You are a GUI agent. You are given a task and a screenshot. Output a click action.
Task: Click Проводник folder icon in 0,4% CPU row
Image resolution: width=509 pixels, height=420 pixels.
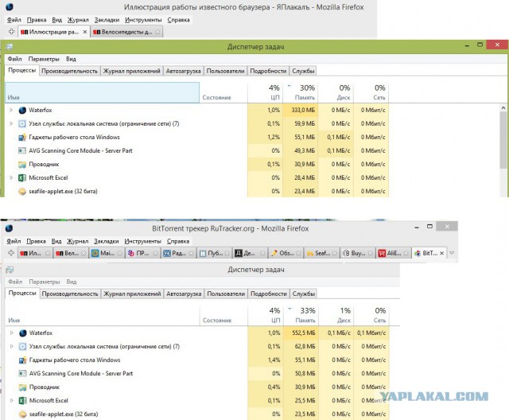tap(22, 387)
